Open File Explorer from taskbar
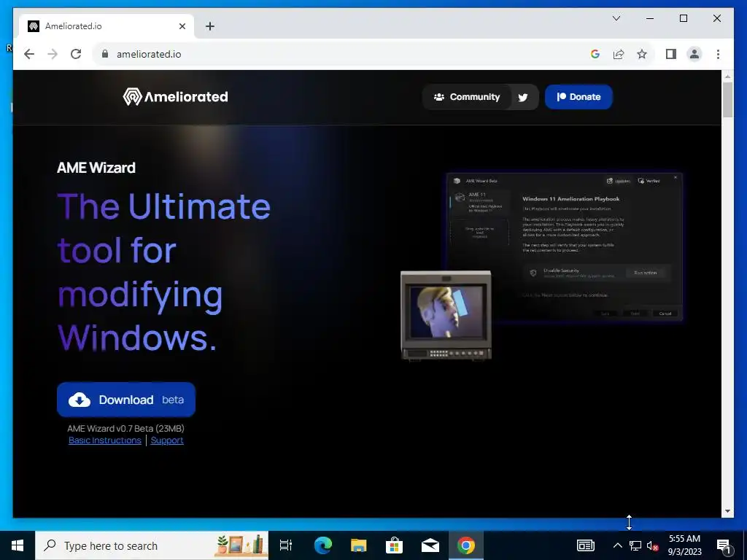 pos(358,545)
